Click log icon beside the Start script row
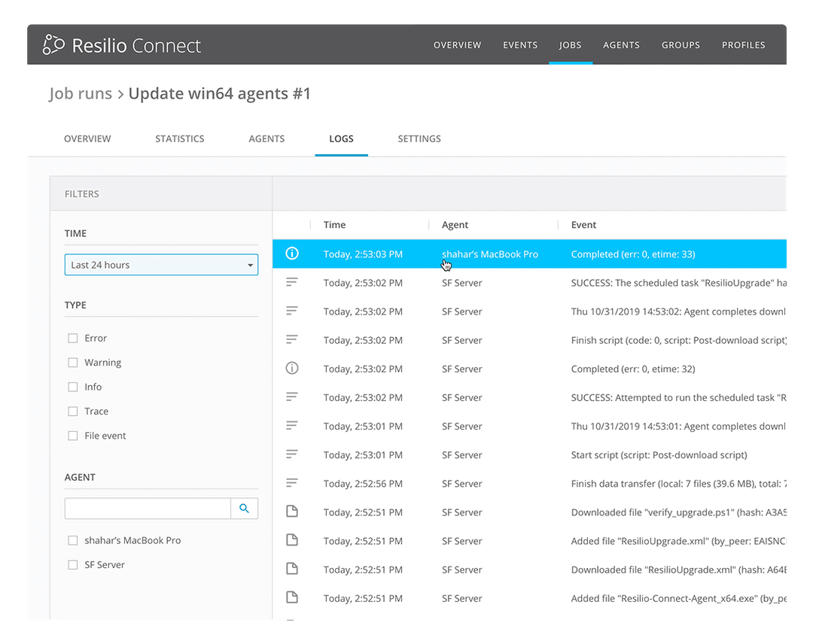Viewport: 813px width, 644px height. [292, 454]
